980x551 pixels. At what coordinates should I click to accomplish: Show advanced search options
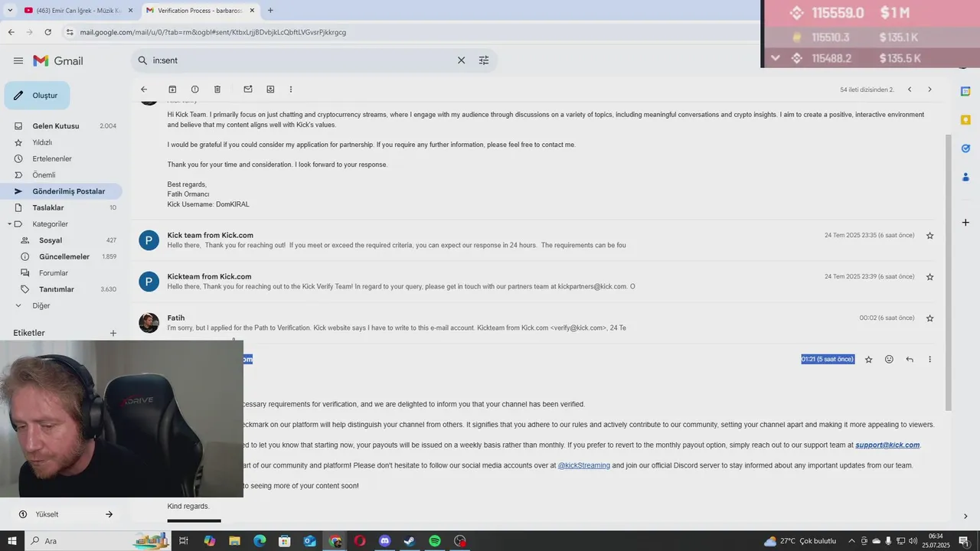[484, 60]
